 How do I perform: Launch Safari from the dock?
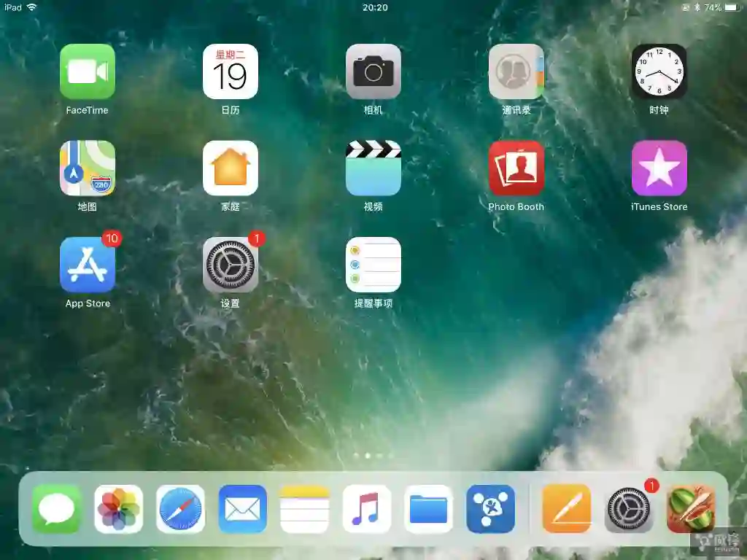181,509
